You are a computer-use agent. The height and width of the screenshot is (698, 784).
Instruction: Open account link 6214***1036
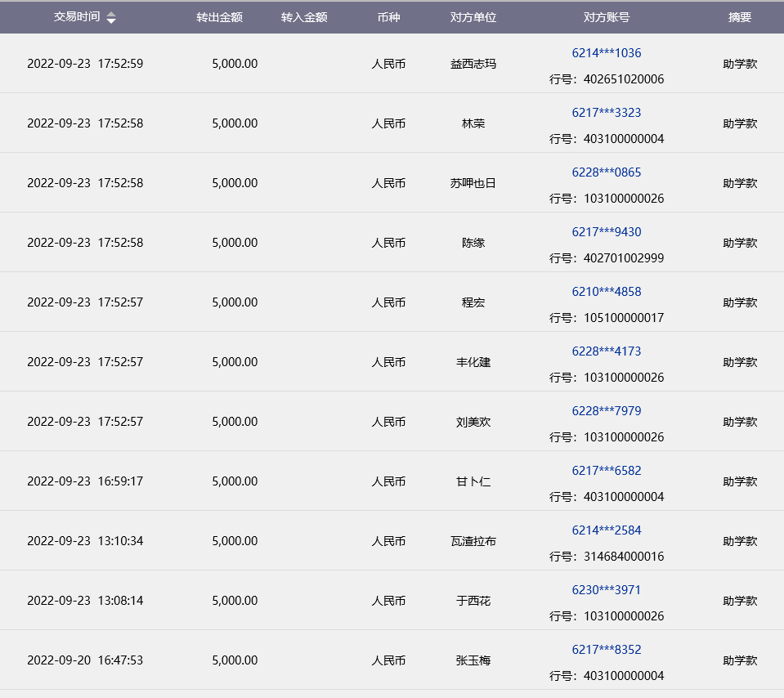click(606, 53)
